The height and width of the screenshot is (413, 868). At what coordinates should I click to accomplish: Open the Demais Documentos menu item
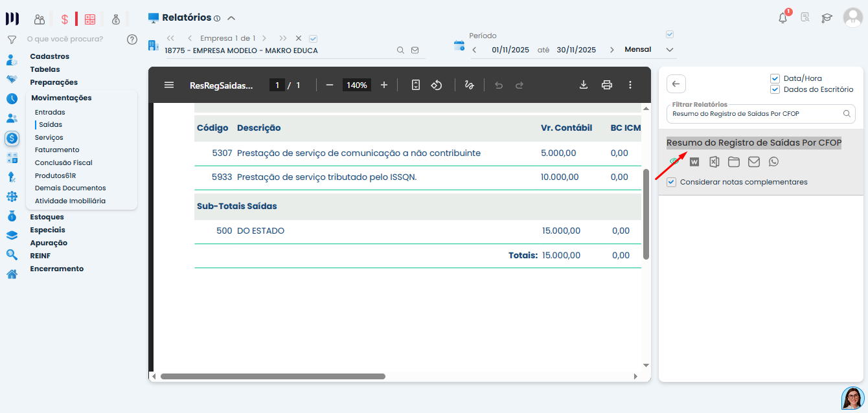pyautogui.click(x=70, y=188)
